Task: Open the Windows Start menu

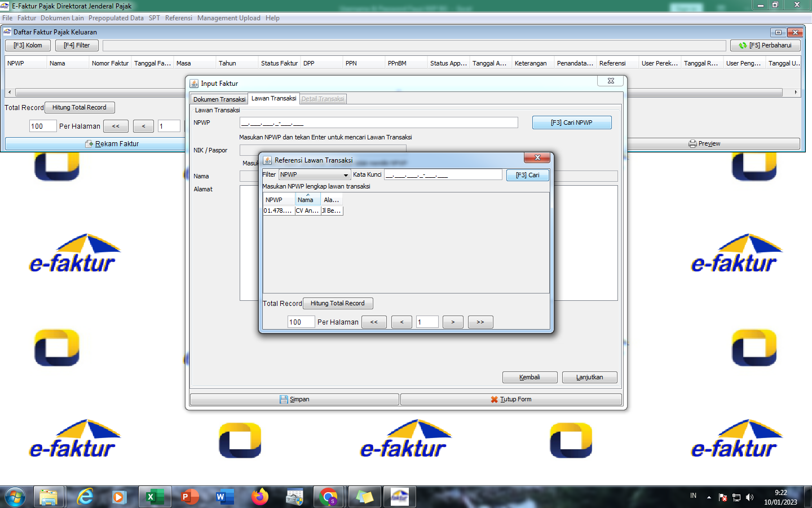Action: [15, 497]
